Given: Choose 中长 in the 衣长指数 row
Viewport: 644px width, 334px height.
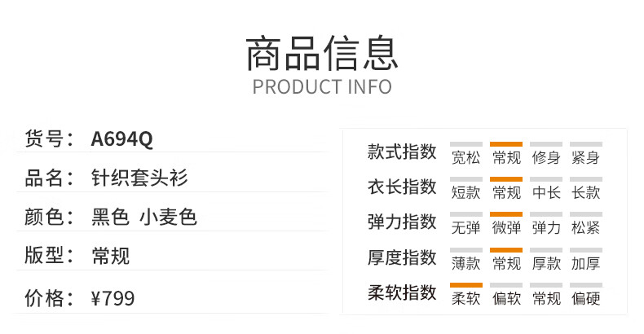Looking at the screenshot, I should pos(546,192).
